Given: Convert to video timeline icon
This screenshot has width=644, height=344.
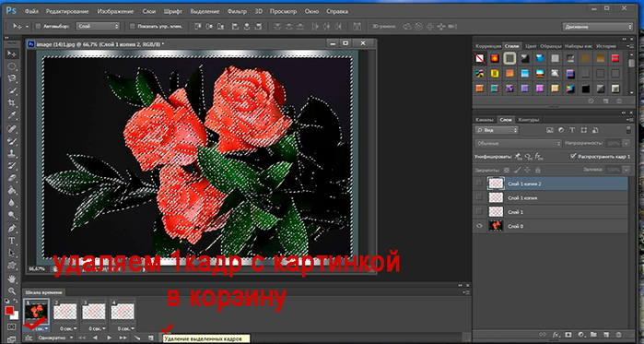Looking at the screenshot, I should 29,338.
